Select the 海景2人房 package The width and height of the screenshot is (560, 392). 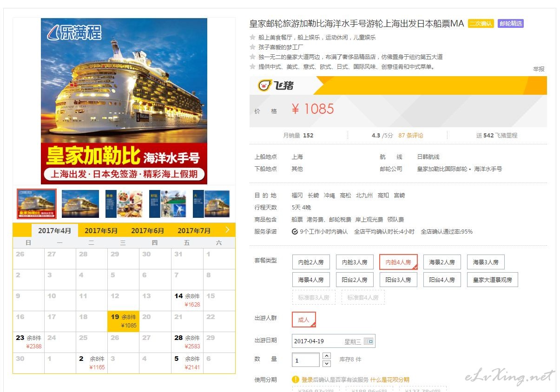pos(442,262)
